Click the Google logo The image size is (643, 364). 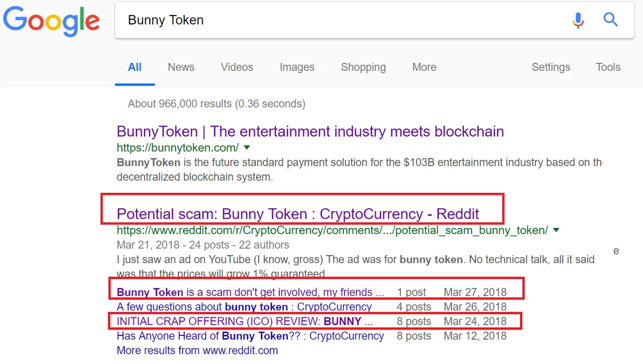52,22
